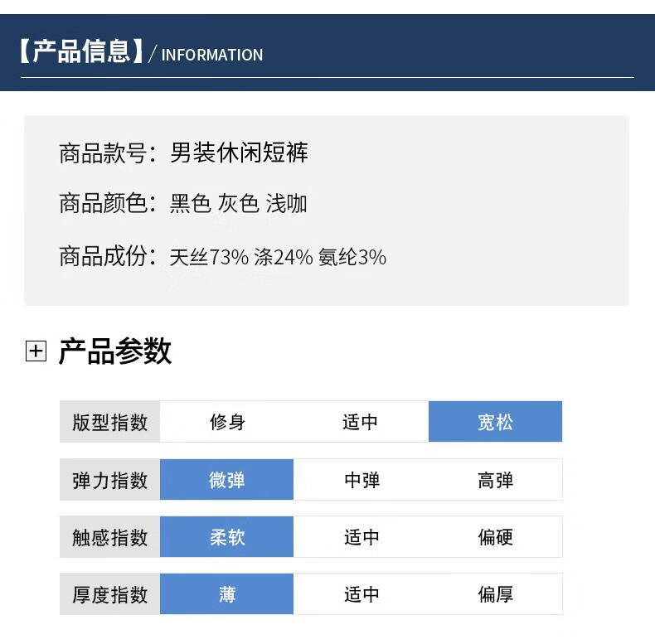This screenshot has width=655, height=644.
Task: Click the 男装休闲短裤 product name text
Action: [x=239, y=153]
